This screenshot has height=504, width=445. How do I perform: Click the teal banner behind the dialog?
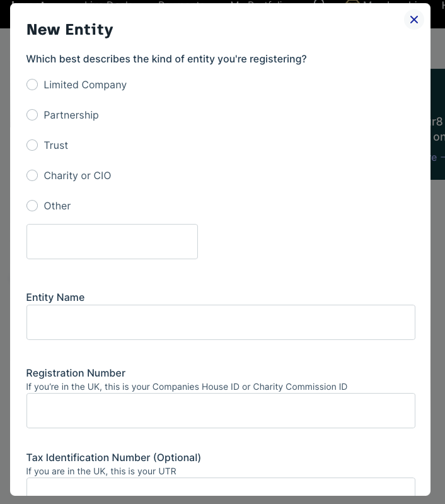[438, 126]
